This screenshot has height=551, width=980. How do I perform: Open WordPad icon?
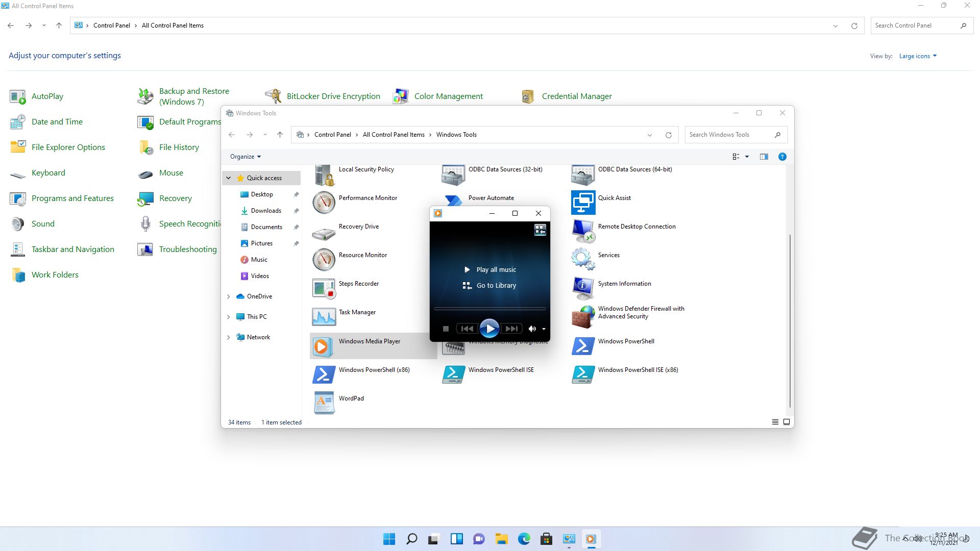click(x=324, y=403)
